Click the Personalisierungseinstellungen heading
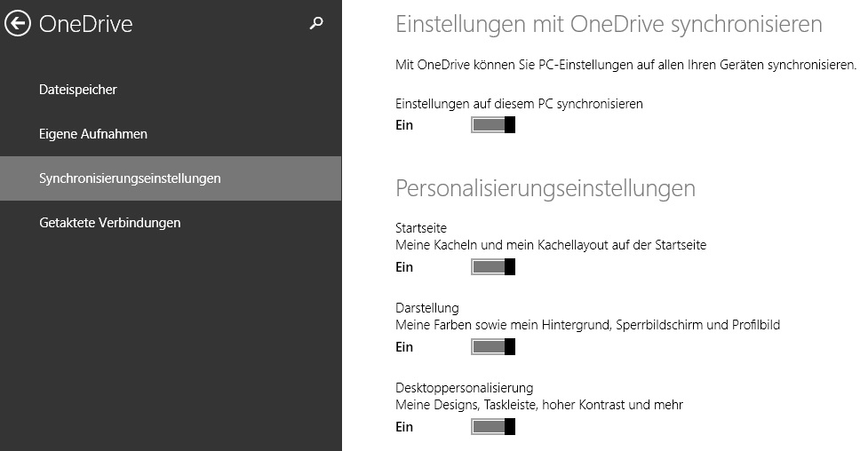 tap(545, 189)
